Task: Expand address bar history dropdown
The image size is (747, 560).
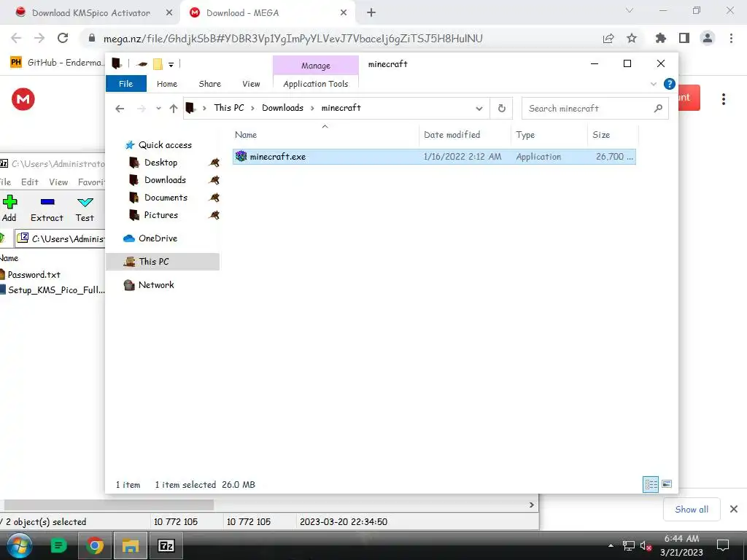Action: point(479,109)
